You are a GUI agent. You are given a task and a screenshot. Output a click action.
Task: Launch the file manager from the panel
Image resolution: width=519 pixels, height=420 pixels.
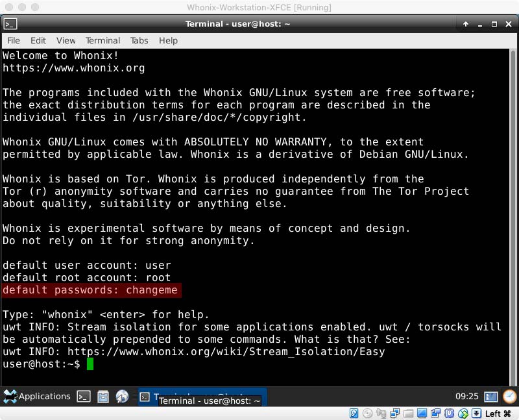(x=103, y=397)
